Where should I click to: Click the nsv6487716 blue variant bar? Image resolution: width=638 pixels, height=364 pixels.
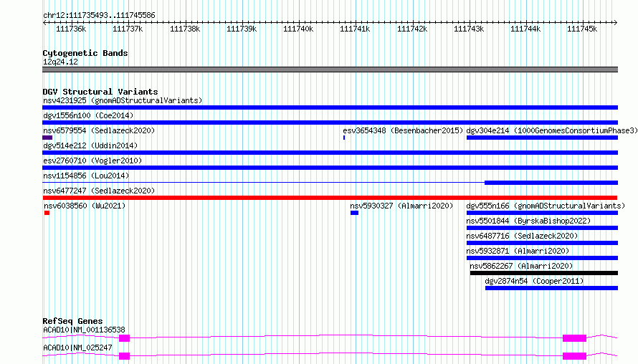click(x=542, y=243)
